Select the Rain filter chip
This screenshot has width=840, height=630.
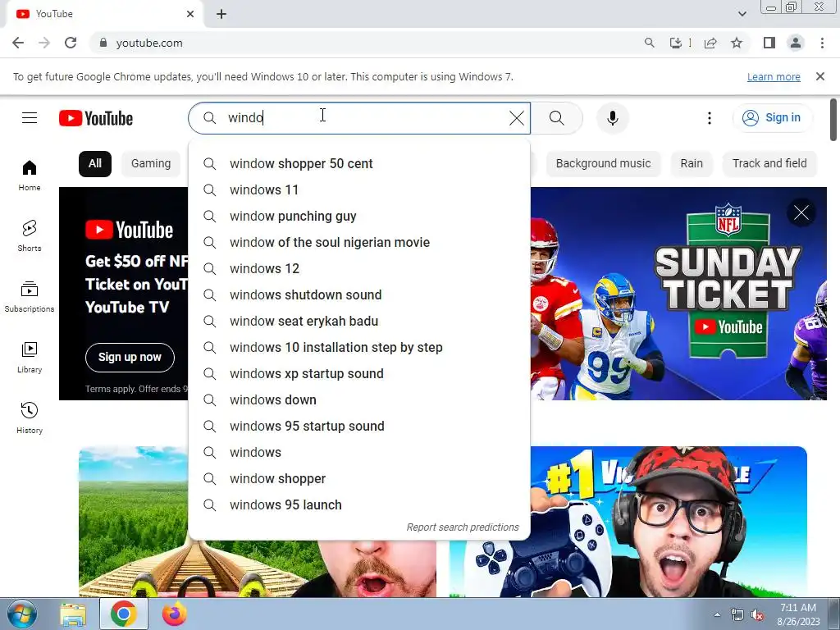click(x=692, y=163)
